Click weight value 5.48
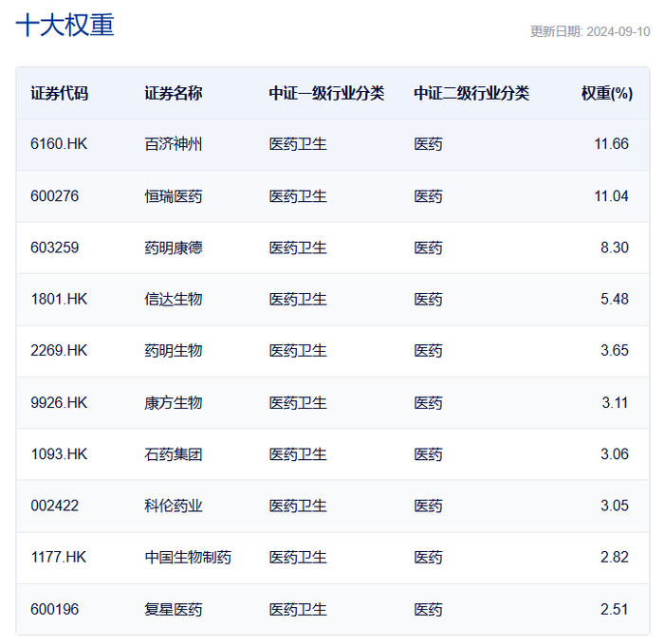This screenshot has width=664, height=644. coord(615,300)
